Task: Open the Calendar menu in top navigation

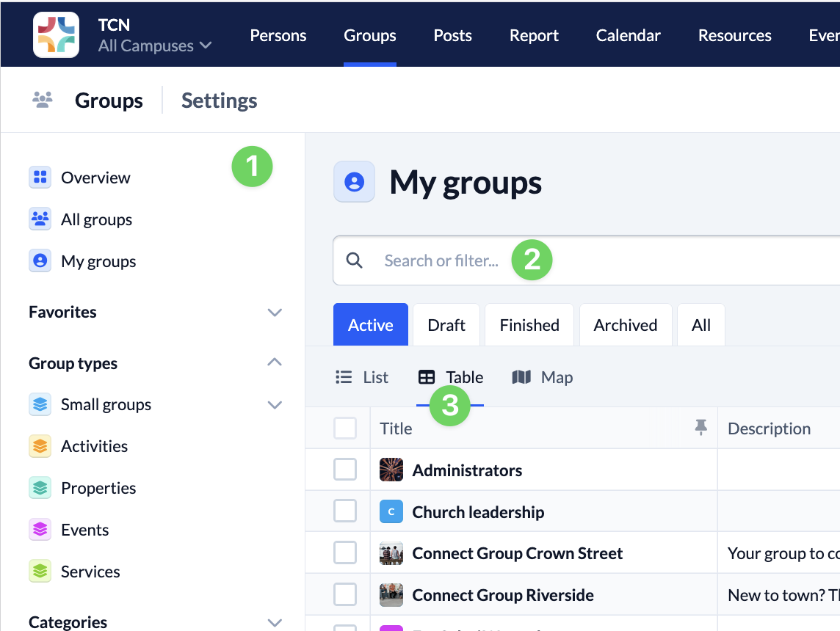Action: tap(628, 35)
